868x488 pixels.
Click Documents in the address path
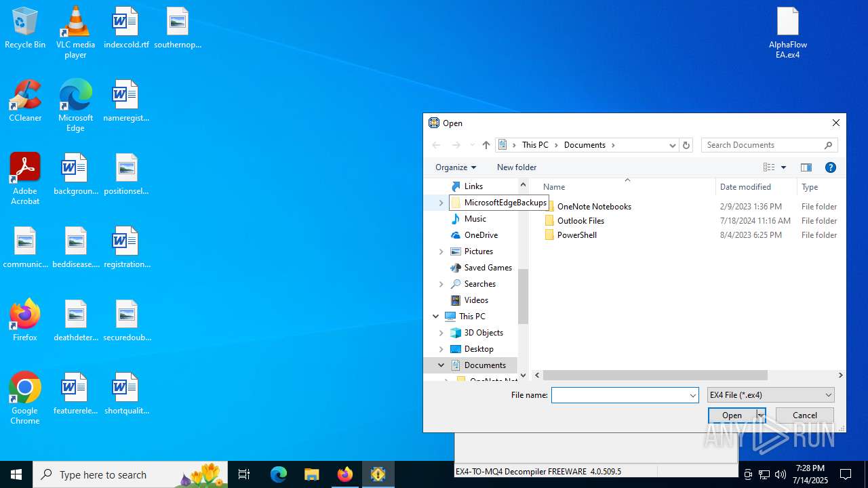[585, 145]
